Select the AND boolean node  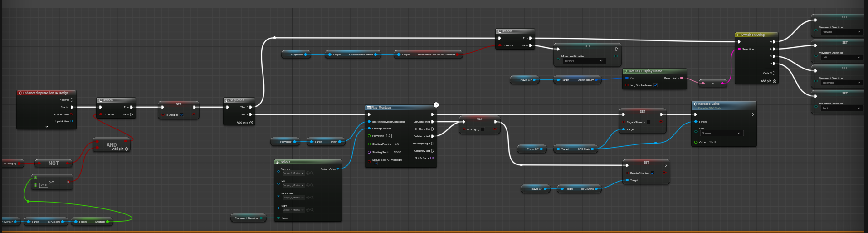point(112,145)
